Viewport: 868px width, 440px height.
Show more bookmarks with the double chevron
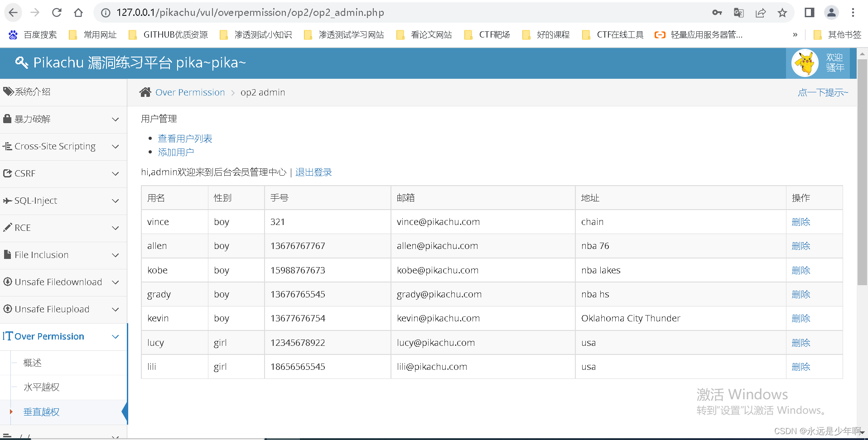[x=795, y=35]
